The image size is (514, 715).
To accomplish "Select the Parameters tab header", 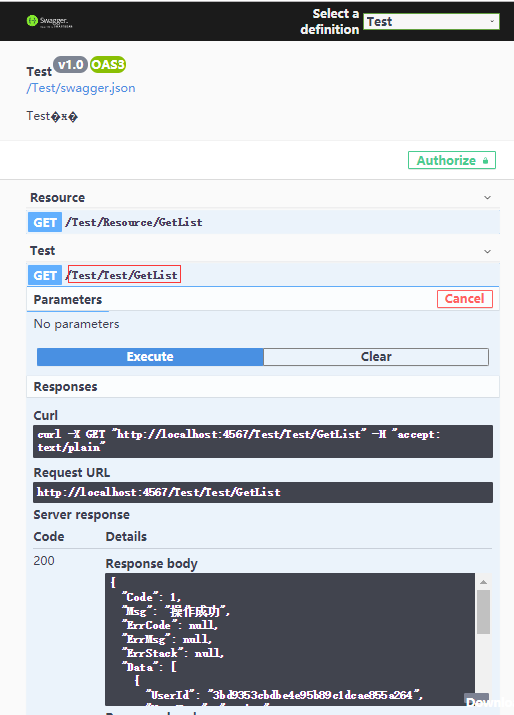I will coord(68,300).
